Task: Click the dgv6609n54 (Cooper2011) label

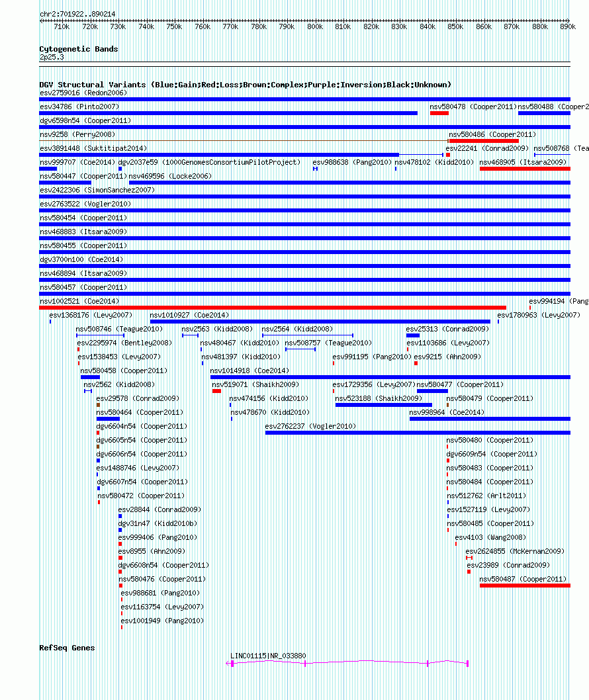Action: coord(492,453)
